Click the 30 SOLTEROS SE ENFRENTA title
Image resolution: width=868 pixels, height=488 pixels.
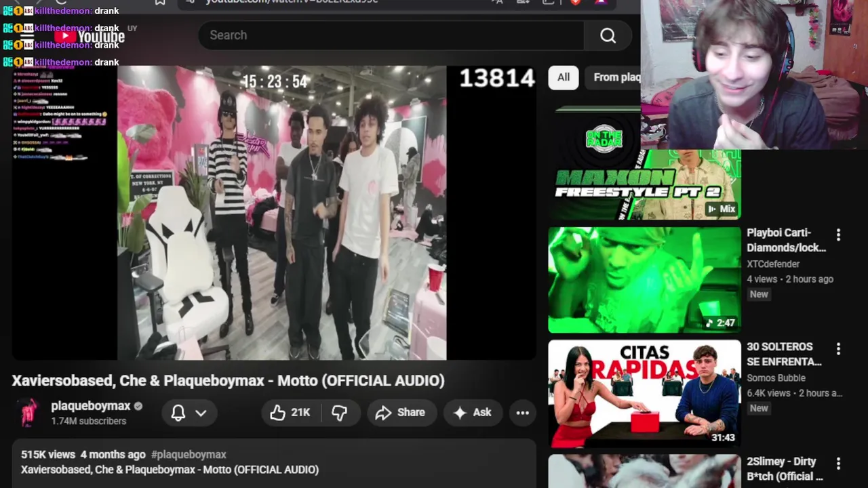tap(784, 354)
